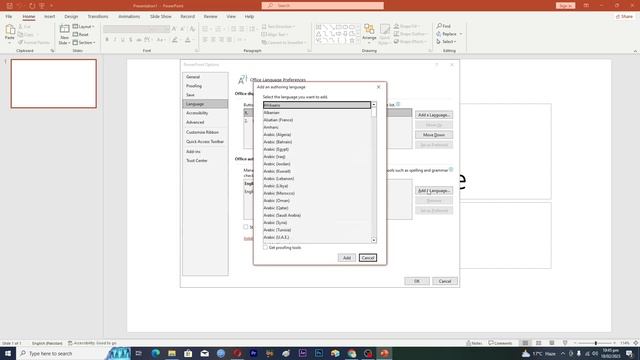Click the OK button in PowerPoint Options
The height and width of the screenshot is (360, 640).
point(417,281)
